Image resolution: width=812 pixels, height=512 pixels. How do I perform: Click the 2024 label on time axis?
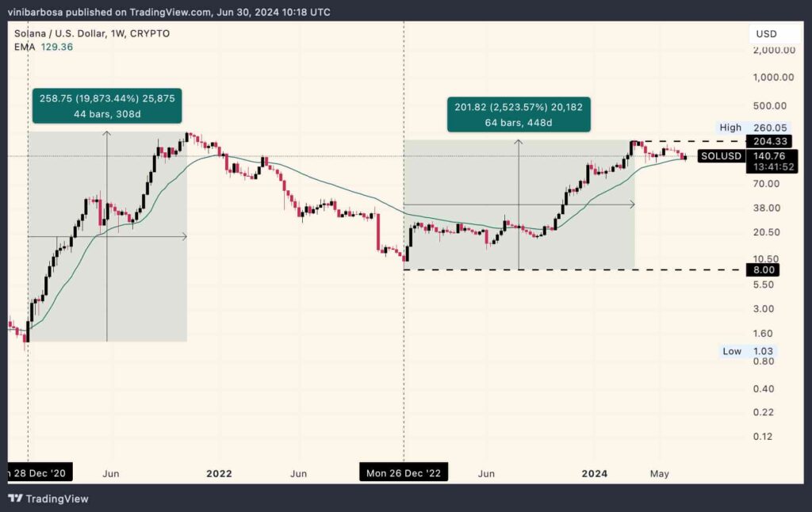(x=595, y=473)
